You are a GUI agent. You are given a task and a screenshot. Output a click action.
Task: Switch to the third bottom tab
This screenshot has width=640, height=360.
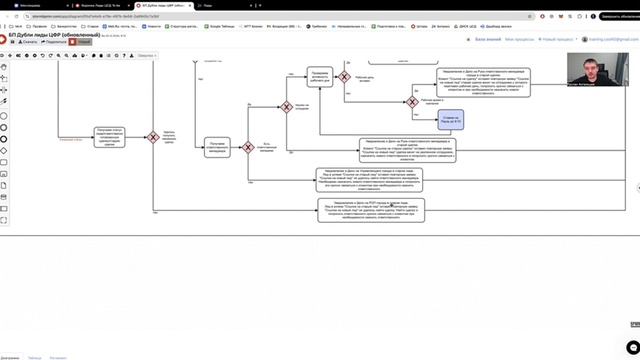pos(58,358)
